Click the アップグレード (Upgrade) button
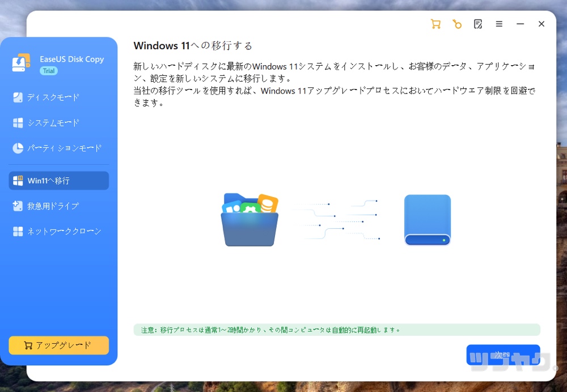Viewport: 567px width, 392px height. pyautogui.click(x=58, y=346)
